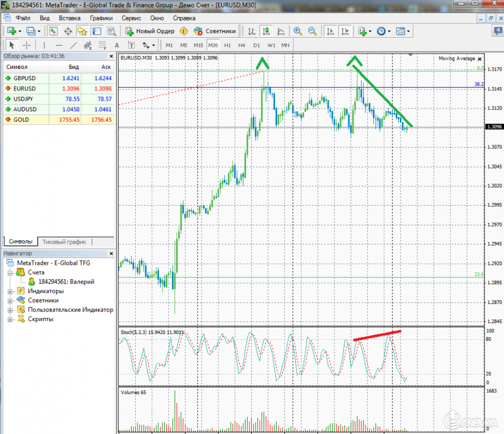Expand the Индикаторы tree node
The image size is (504, 434).
pyautogui.click(x=10, y=291)
